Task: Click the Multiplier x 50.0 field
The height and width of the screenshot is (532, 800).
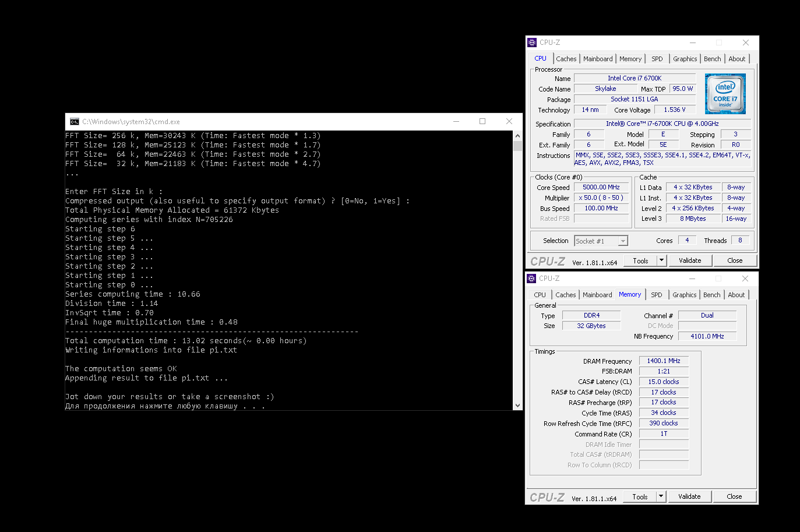Action: point(601,198)
